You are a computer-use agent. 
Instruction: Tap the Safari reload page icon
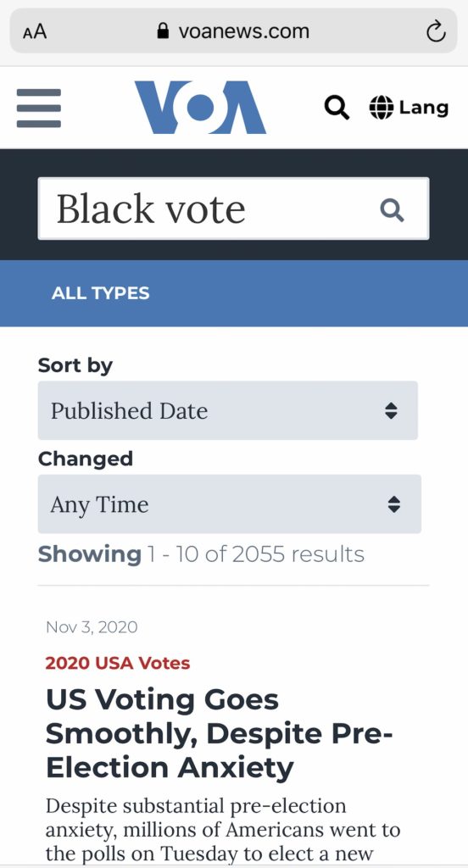click(x=436, y=31)
